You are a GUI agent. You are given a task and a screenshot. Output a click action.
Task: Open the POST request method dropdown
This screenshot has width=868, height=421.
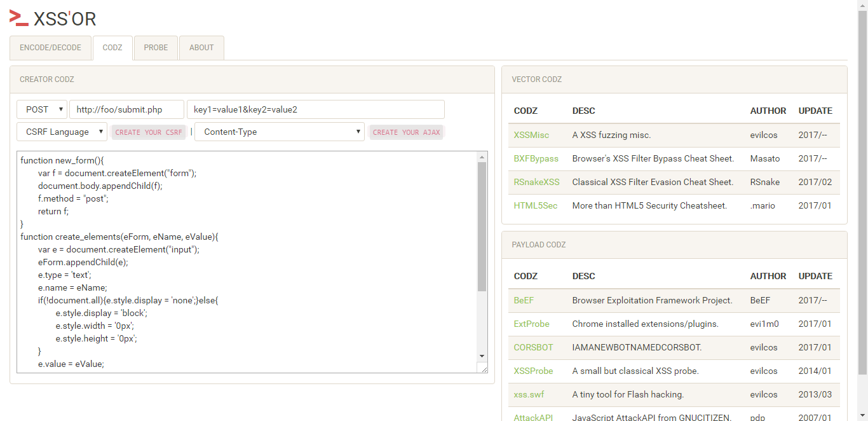pyautogui.click(x=41, y=109)
